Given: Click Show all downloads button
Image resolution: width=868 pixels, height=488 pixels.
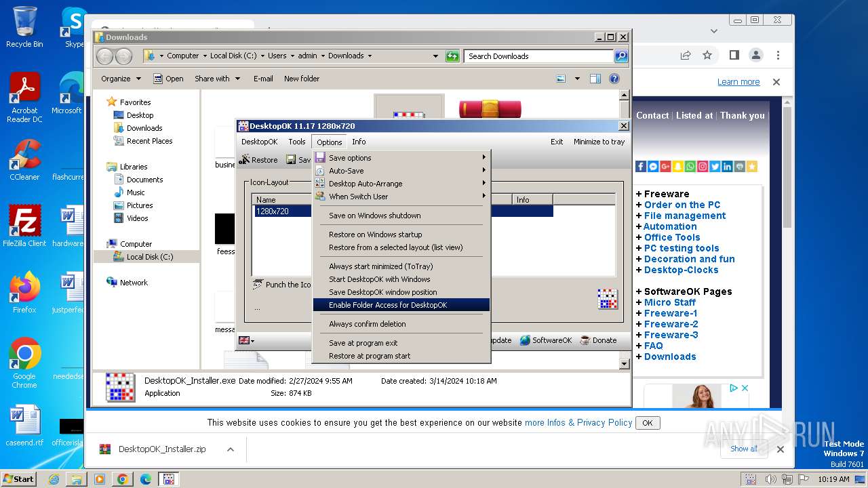Looking at the screenshot, I should point(743,449).
